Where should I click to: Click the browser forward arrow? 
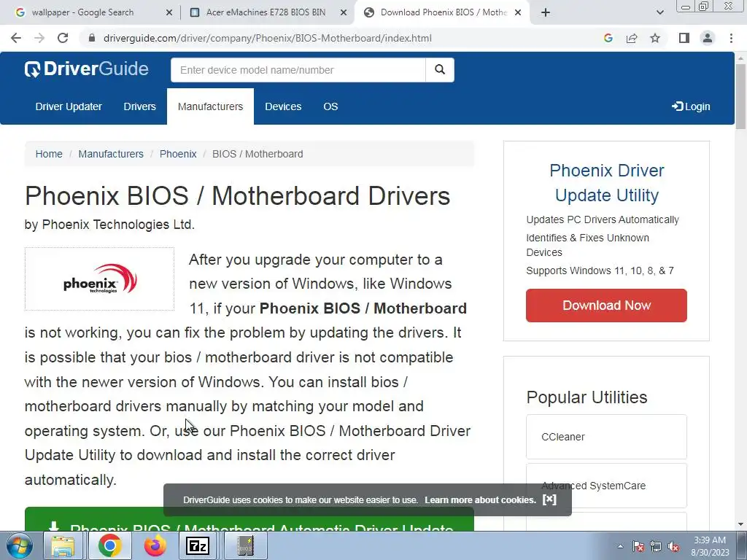pos(39,38)
